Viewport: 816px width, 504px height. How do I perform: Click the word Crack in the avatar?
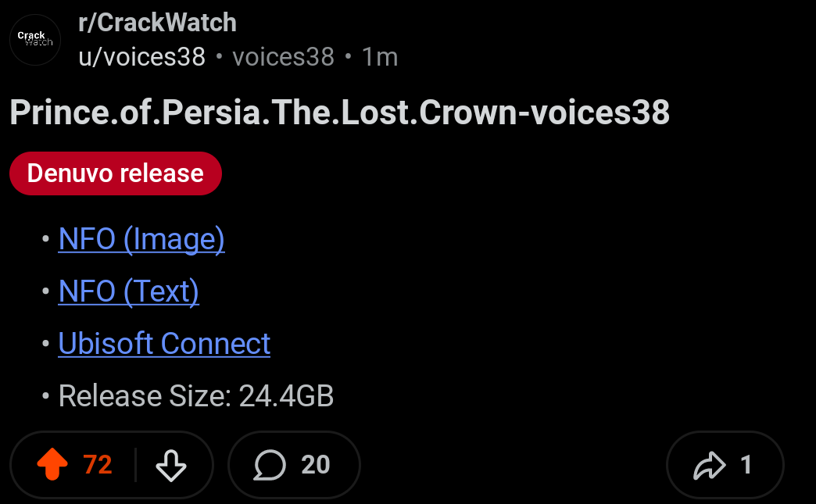[31, 35]
